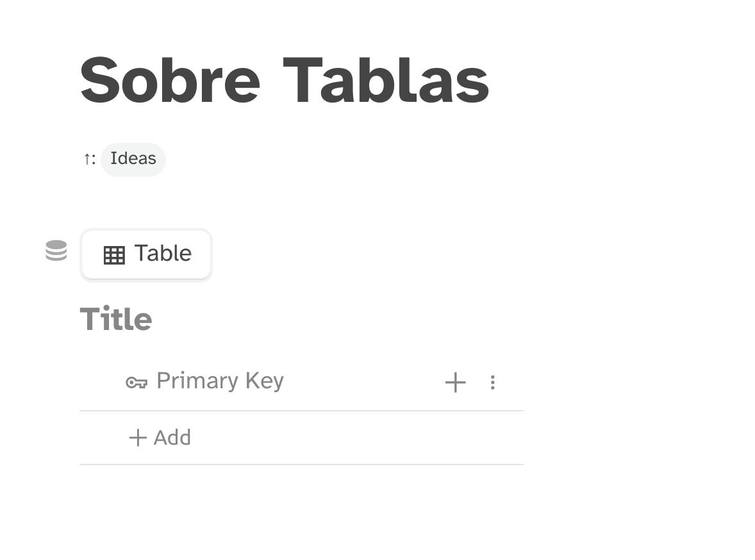
Task: Click the plus icon before Add
Action: tap(138, 438)
